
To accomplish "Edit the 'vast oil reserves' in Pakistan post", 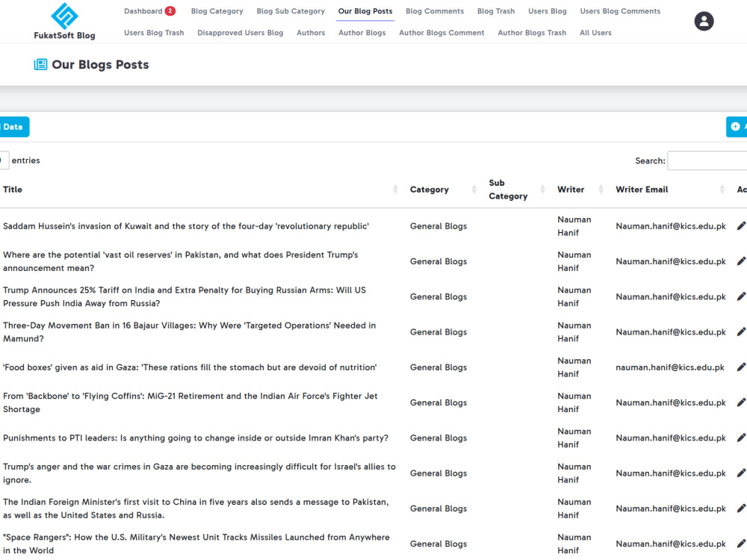I will coord(741,261).
